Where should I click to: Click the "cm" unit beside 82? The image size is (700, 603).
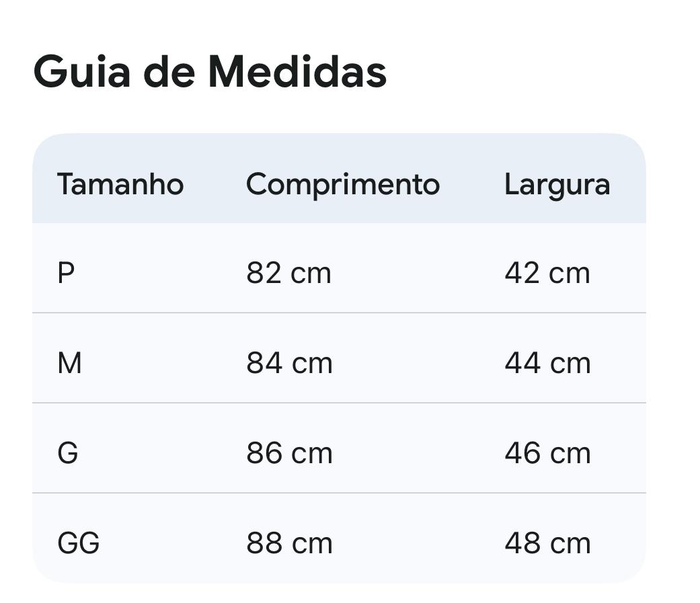(311, 274)
